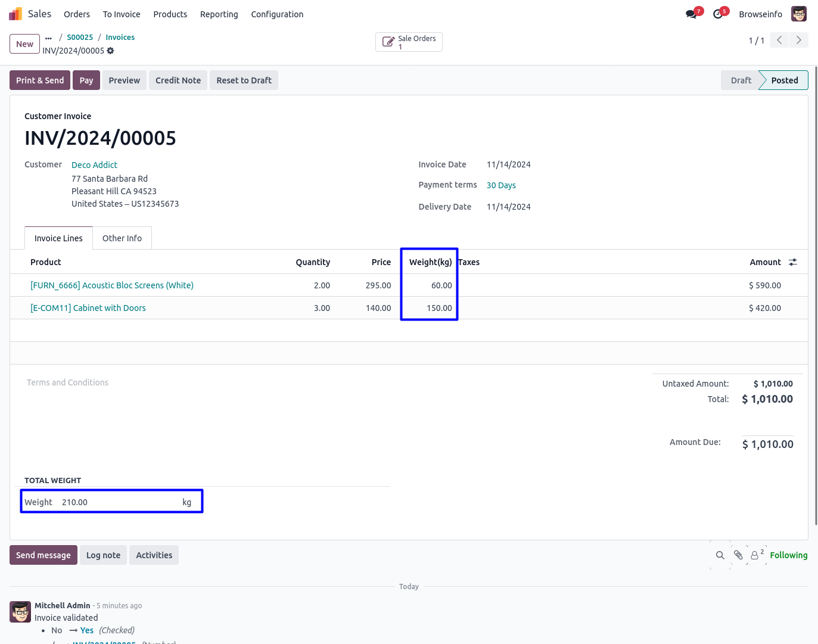Go to the next record arrow

pyautogui.click(x=798, y=41)
